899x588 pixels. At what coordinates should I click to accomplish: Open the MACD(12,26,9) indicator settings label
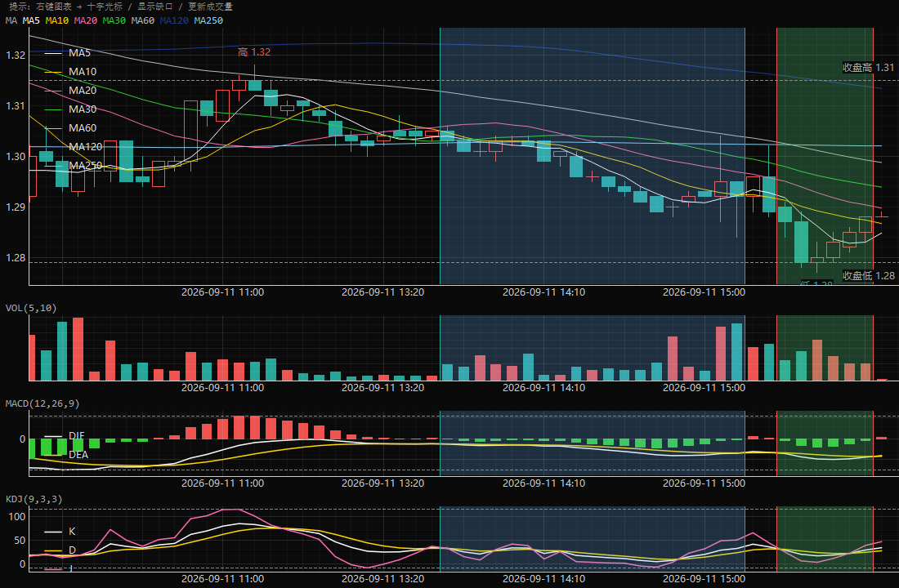click(42, 403)
